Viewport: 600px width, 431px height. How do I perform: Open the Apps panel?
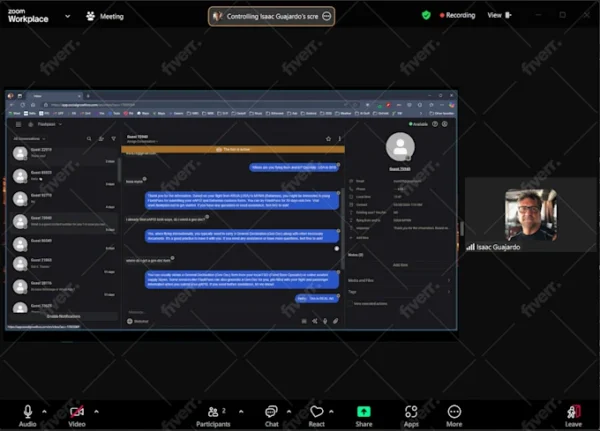(x=411, y=414)
